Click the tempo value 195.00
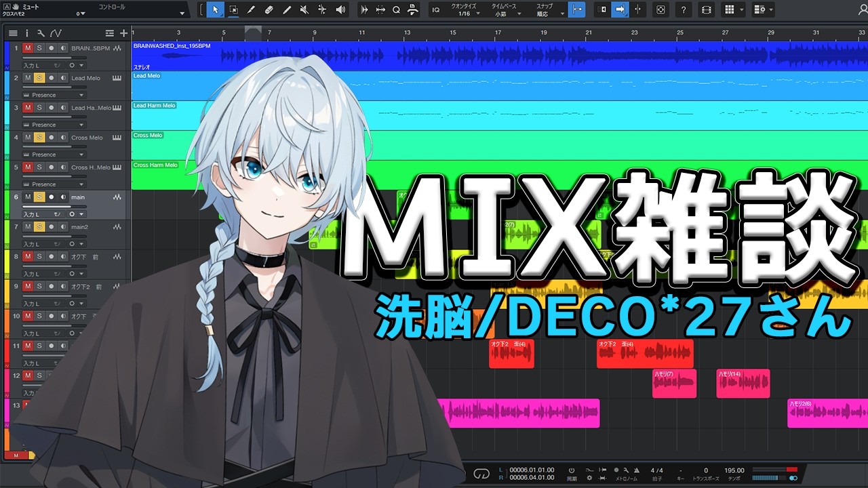 tap(734, 470)
